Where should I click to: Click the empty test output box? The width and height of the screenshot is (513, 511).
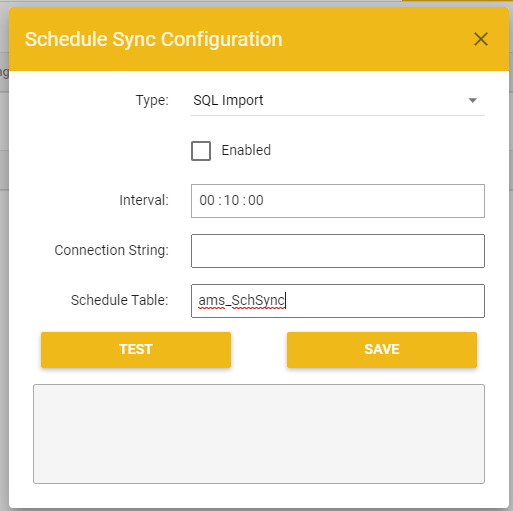pos(259,434)
